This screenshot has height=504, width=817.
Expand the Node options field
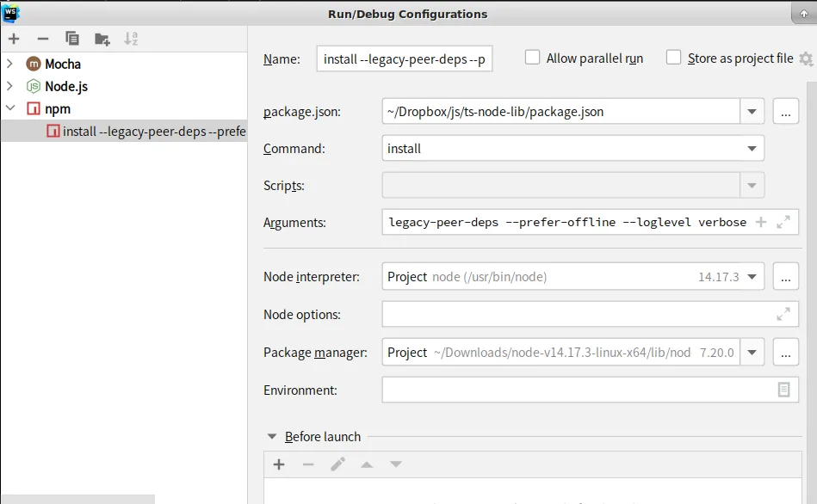(783, 315)
